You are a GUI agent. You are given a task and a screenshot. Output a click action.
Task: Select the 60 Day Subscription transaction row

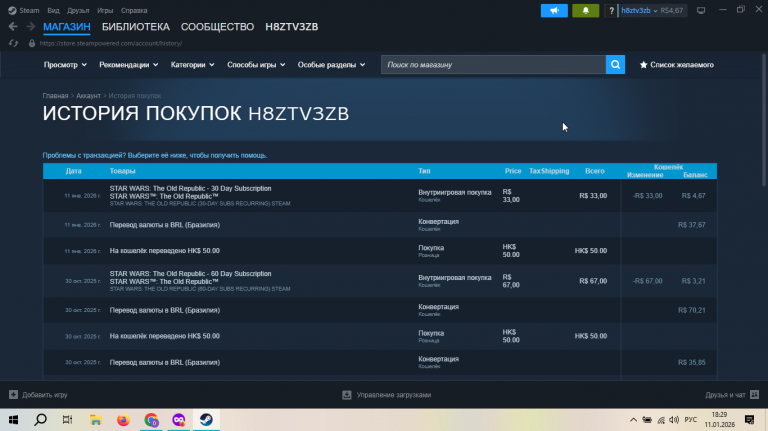point(380,281)
